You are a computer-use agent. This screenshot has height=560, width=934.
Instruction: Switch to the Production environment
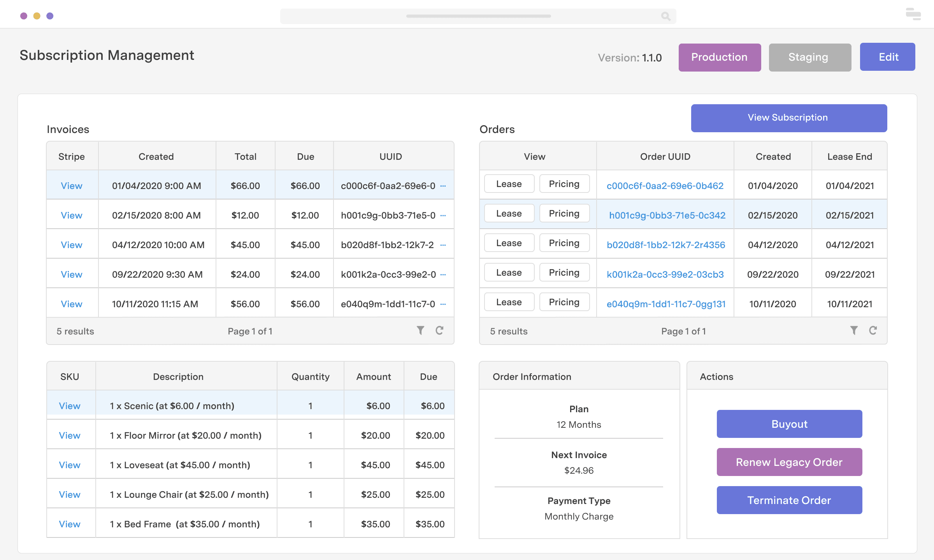[720, 57]
